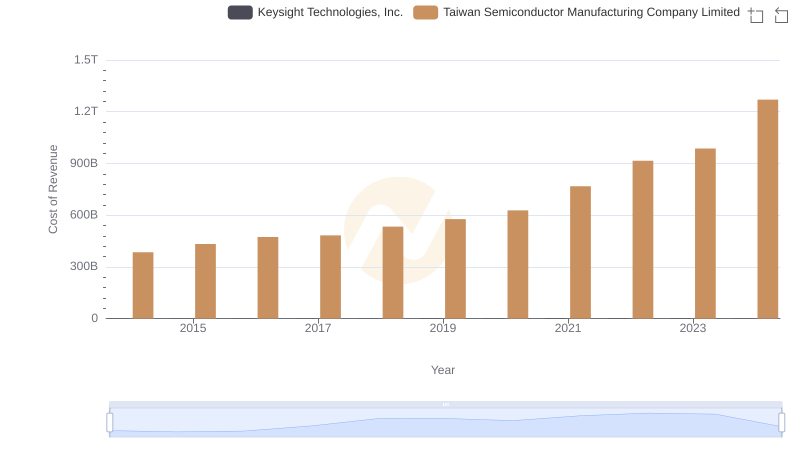Click the 2014 Taiwan Semiconductor bar
800x461 pixels.
pos(143,285)
